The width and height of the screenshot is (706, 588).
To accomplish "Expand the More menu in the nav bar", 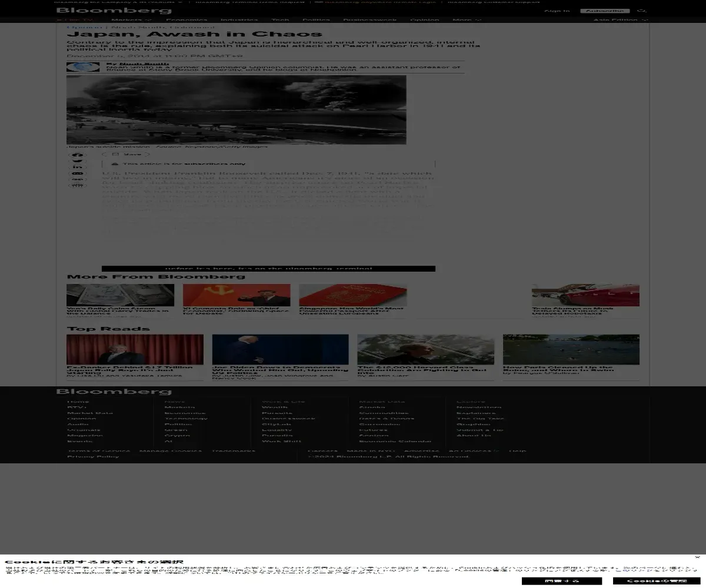I will [x=467, y=20].
